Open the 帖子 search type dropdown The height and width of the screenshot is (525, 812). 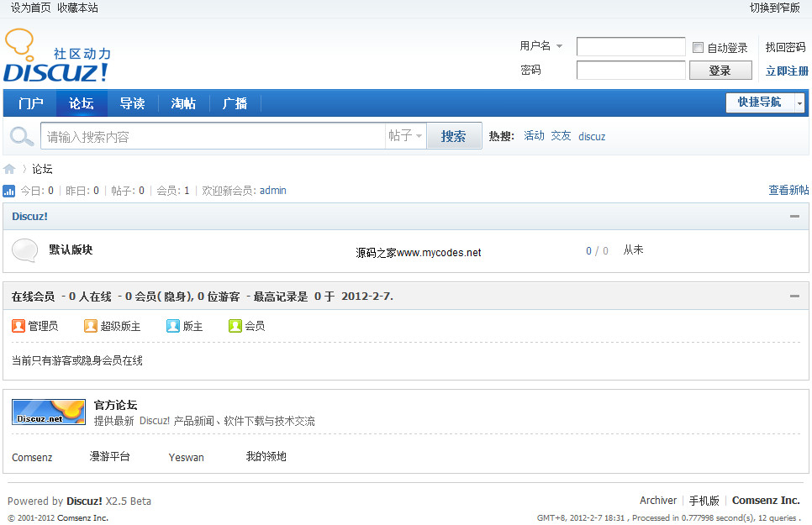coord(405,135)
